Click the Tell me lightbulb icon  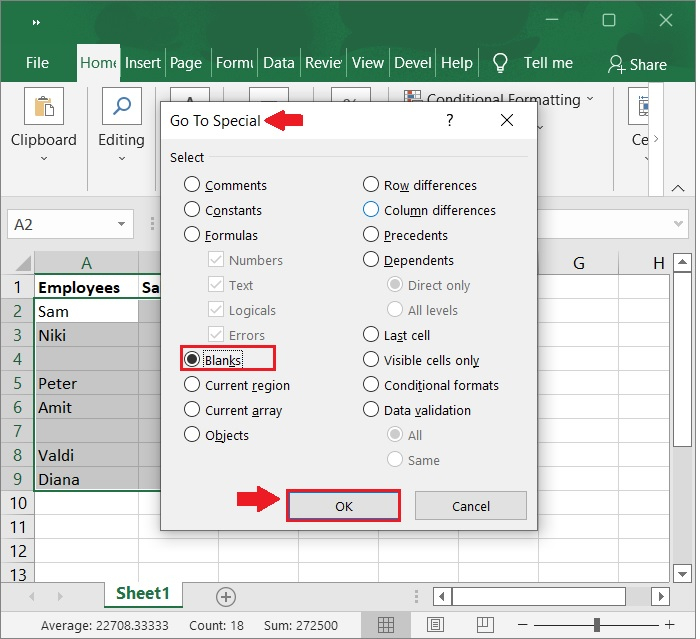500,63
